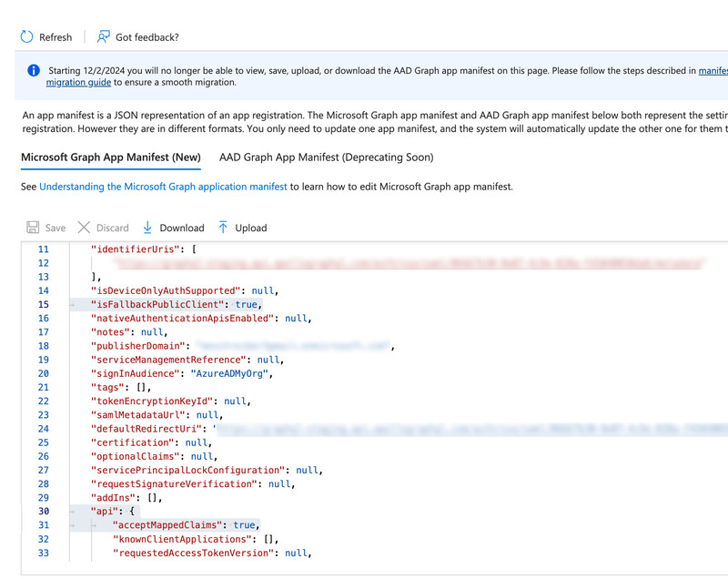Viewport: 728px width, 579px height.
Task: Click line number 15 in editor gutter
Action: tap(44, 305)
